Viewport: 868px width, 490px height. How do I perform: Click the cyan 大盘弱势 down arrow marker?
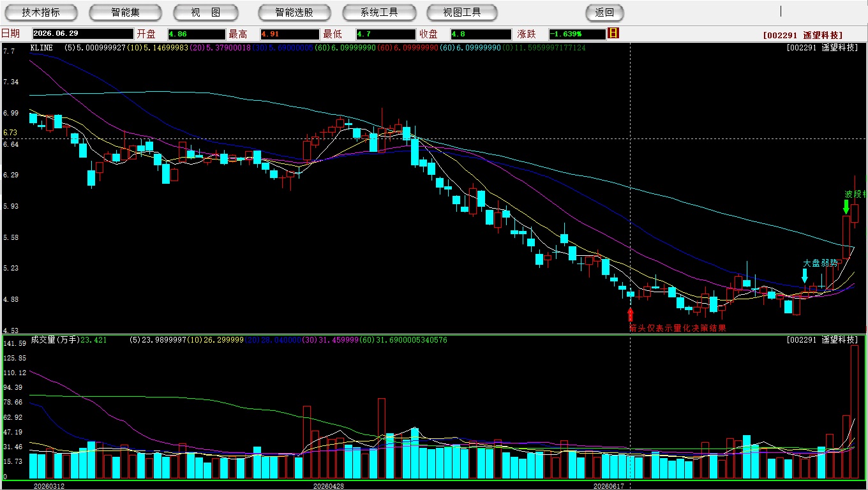pos(804,276)
